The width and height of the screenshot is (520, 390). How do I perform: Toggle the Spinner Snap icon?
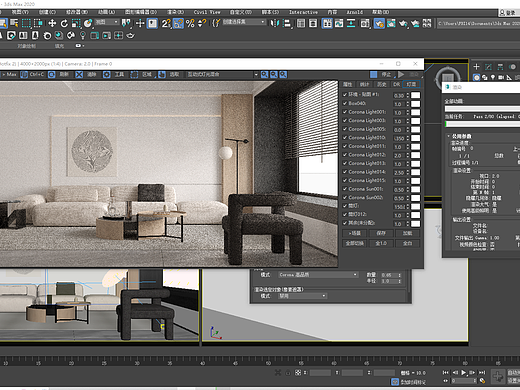pyautogui.click(x=202, y=23)
